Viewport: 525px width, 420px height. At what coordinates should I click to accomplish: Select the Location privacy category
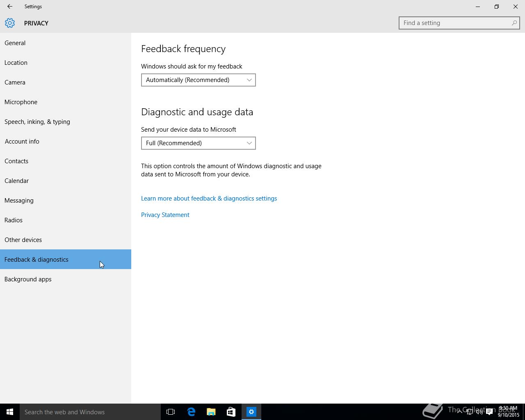coord(66,62)
